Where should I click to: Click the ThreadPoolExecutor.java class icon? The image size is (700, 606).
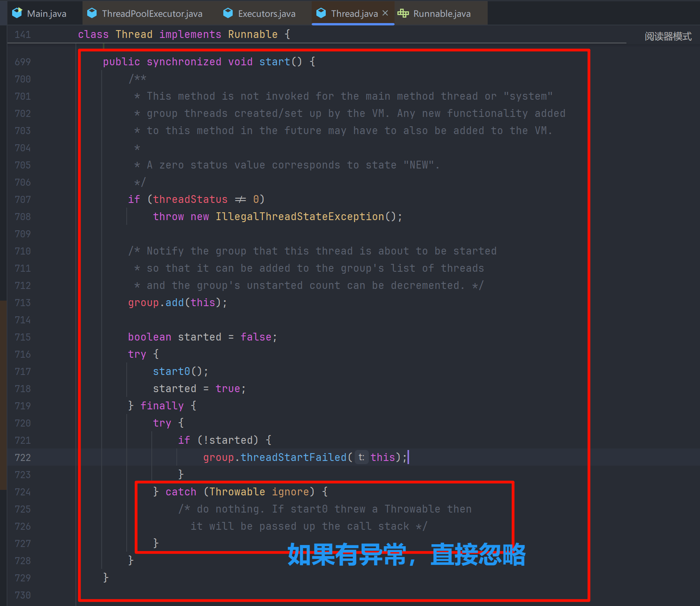coord(92,13)
